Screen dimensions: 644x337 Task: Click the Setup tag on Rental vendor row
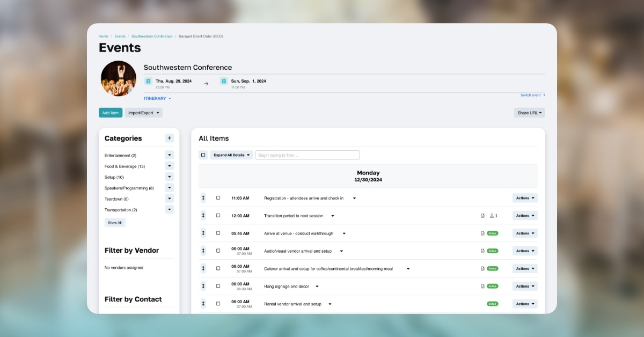492,304
